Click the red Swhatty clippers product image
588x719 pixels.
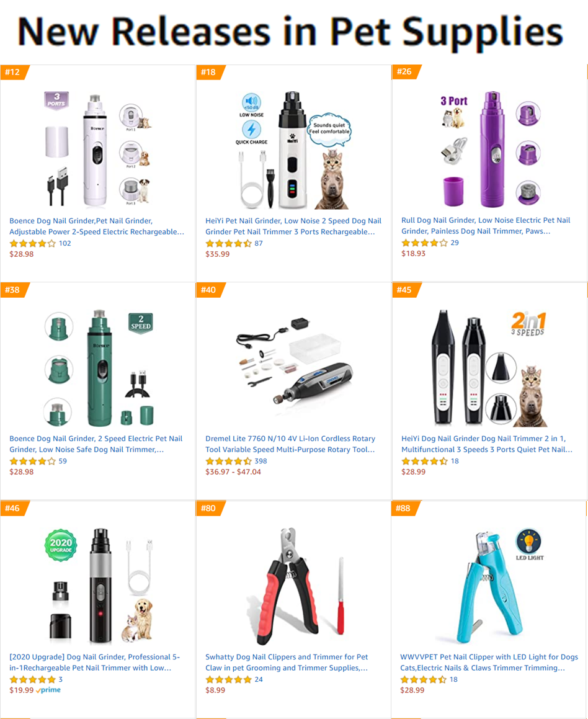[295, 586]
